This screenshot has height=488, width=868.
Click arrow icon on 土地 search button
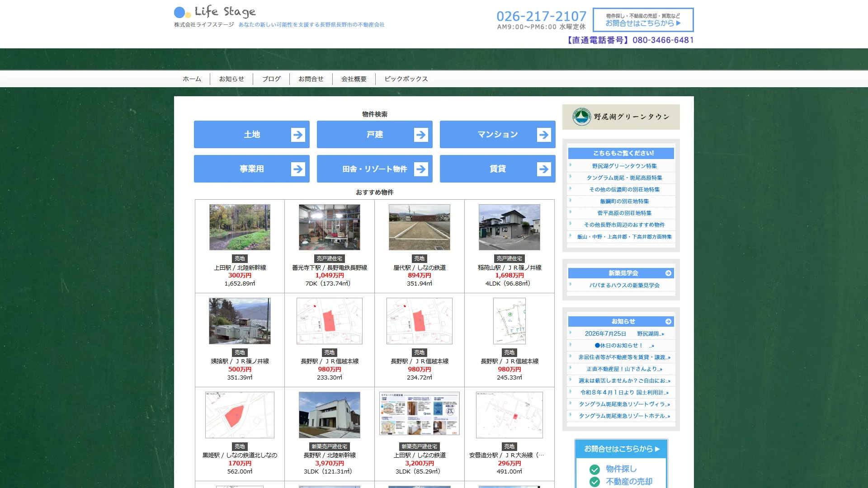pyautogui.click(x=298, y=135)
